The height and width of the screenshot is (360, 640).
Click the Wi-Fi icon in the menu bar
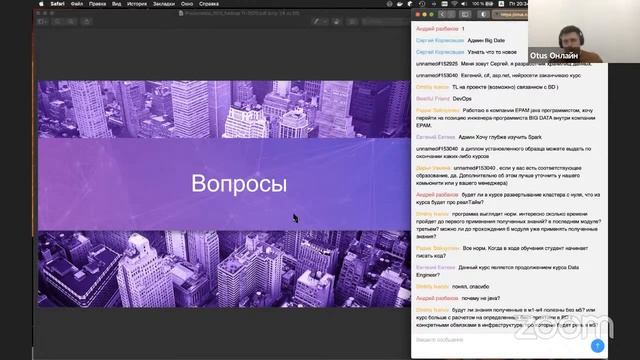pos(454,4)
